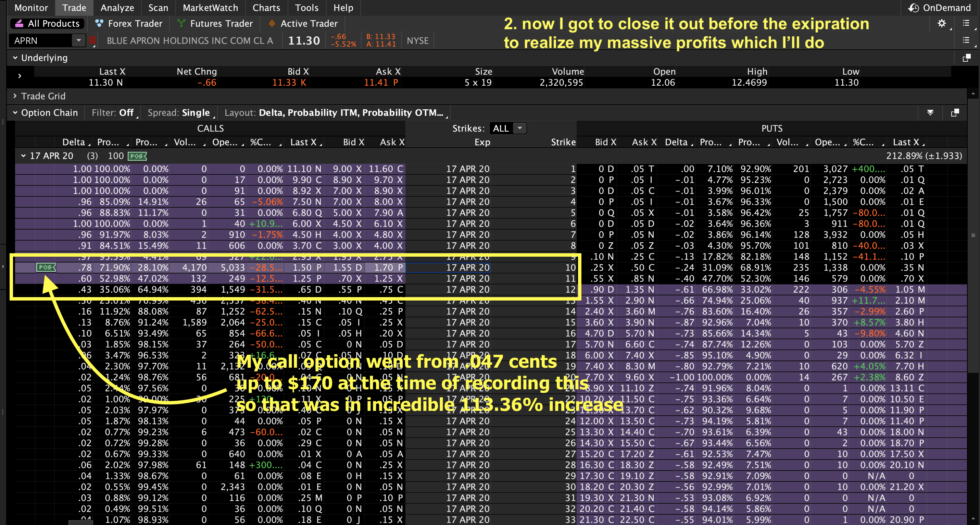Click the OnDemand button
This screenshot has width=980, height=525.
(940, 8)
